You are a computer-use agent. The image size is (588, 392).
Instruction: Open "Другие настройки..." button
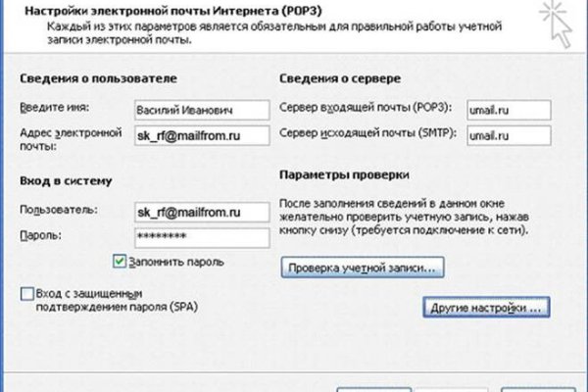(x=485, y=308)
